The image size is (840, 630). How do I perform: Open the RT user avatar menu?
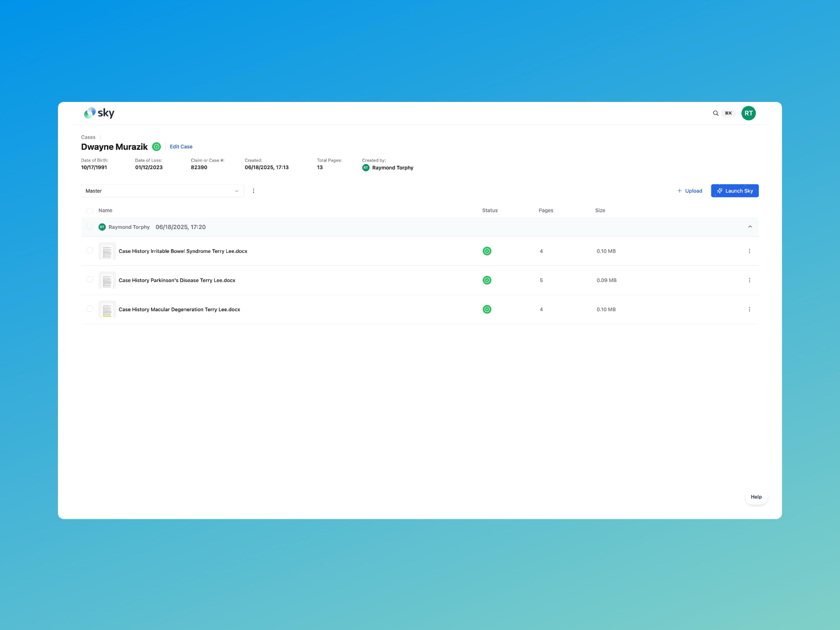[x=748, y=113]
